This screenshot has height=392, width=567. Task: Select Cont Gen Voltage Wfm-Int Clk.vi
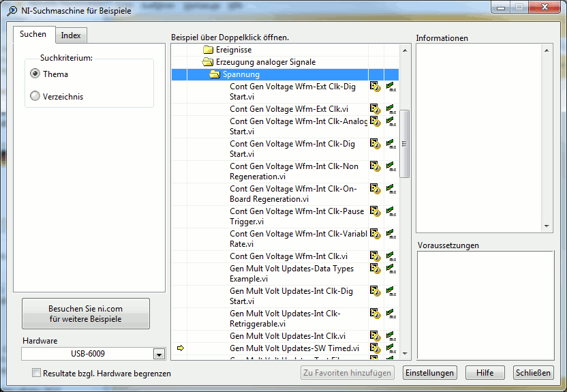pos(288,256)
